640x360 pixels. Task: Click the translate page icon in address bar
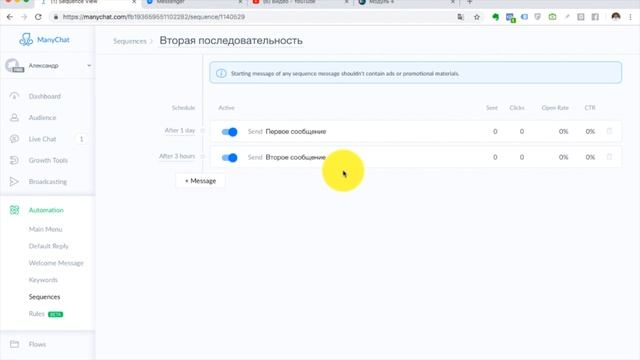(x=461, y=17)
